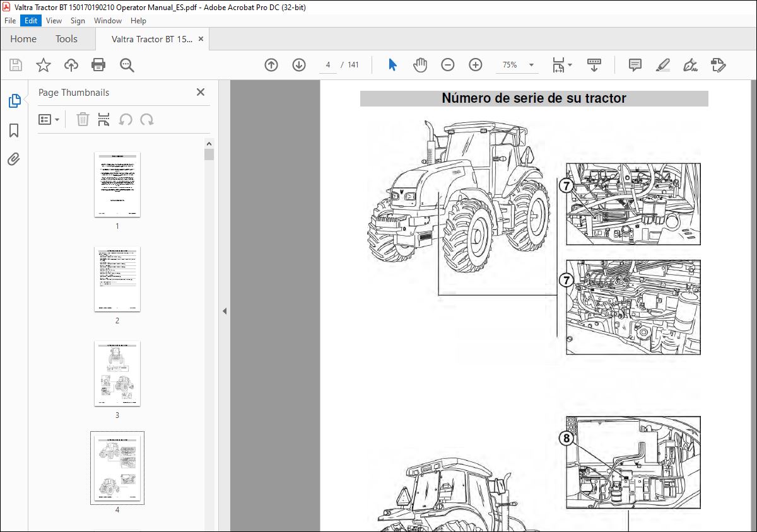Image resolution: width=757 pixels, height=532 pixels.
Task: Select page 2 thumbnail
Action: click(x=117, y=279)
